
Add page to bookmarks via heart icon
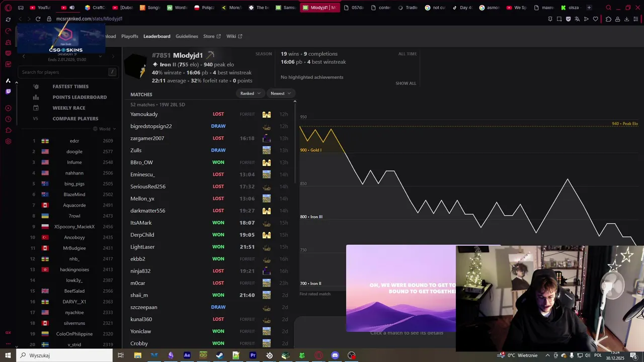595,19
